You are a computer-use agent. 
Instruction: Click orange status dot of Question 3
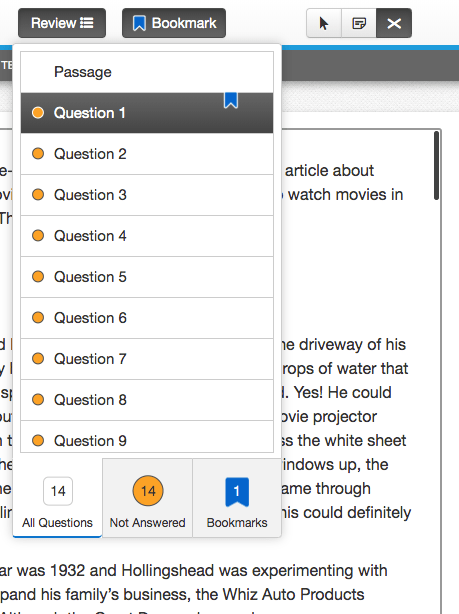[x=38, y=195]
